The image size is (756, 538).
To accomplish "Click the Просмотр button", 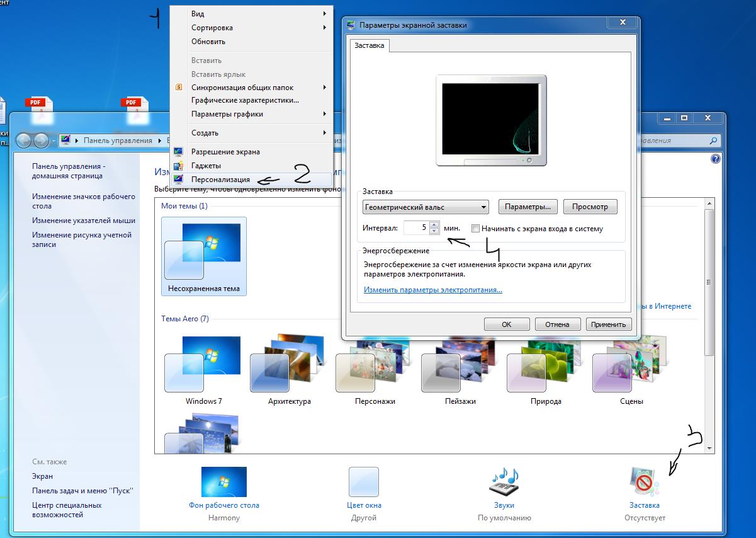I will pos(590,207).
